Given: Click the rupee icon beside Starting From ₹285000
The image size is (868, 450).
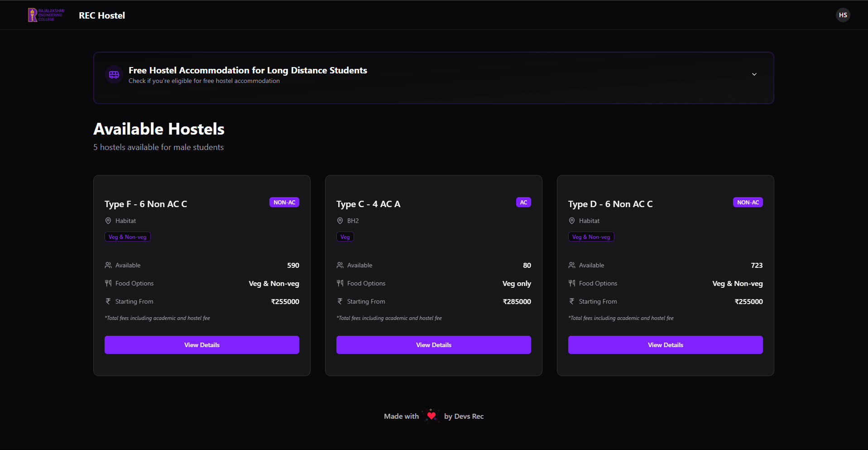Looking at the screenshot, I should pyautogui.click(x=340, y=301).
